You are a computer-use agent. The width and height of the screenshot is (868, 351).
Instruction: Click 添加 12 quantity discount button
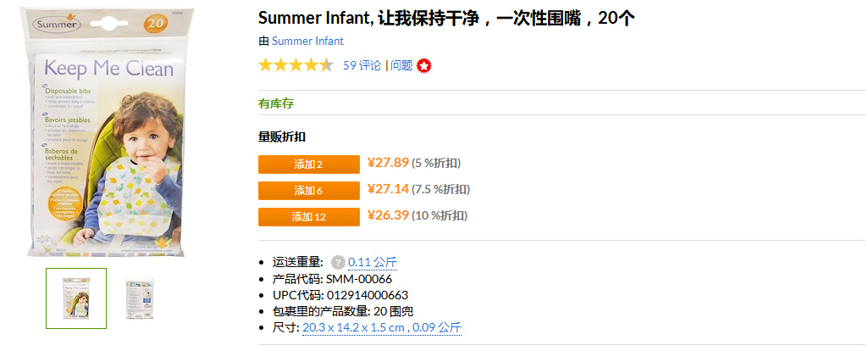(x=309, y=217)
